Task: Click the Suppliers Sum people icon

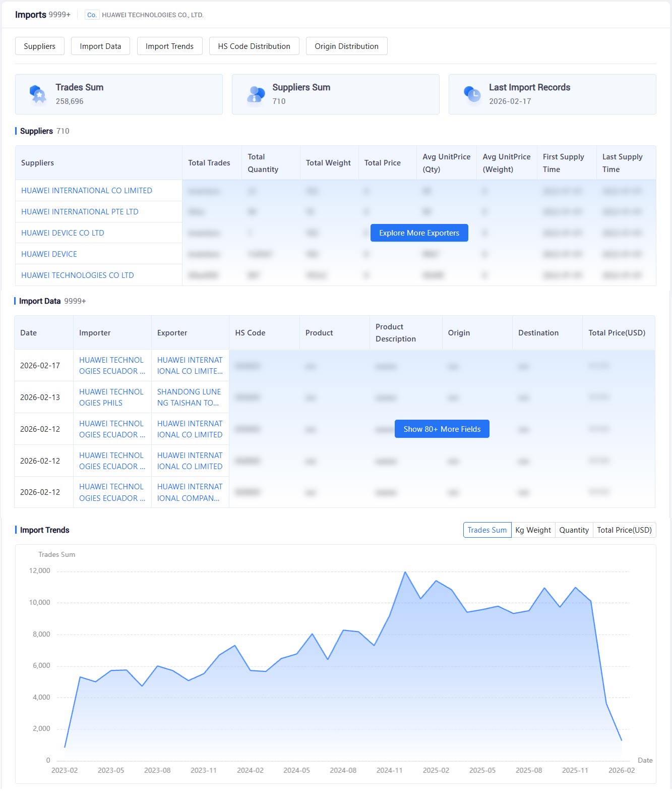Action: [x=256, y=94]
